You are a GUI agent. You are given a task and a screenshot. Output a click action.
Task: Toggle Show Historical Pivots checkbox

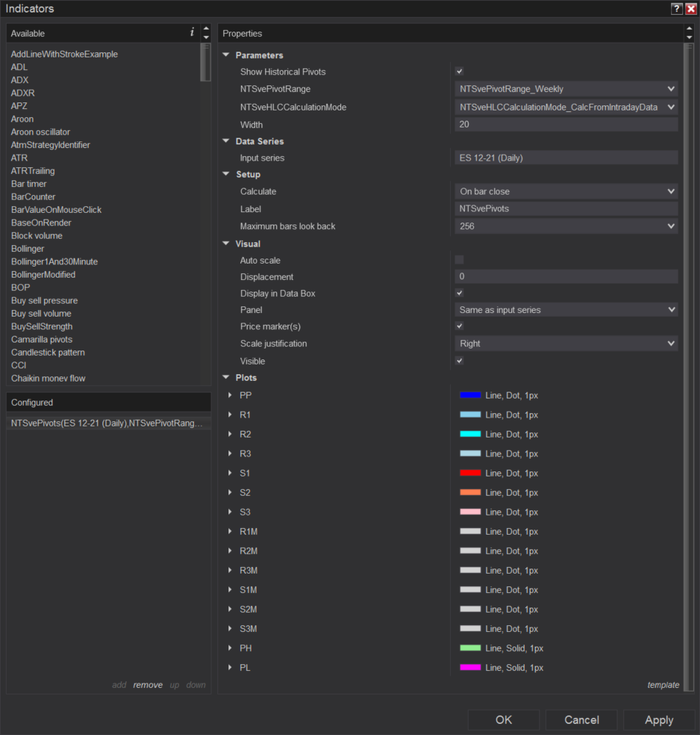coord(460,71)
